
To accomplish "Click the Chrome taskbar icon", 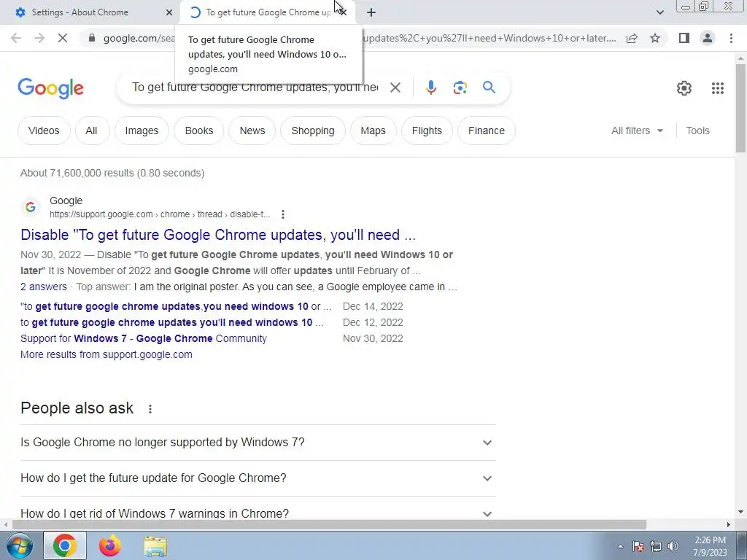I will 65,545.
